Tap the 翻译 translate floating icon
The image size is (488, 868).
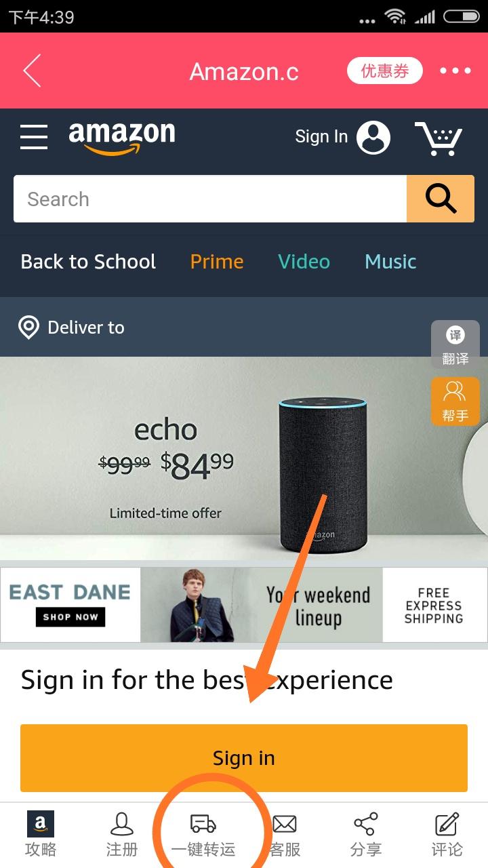coord(455,344)
